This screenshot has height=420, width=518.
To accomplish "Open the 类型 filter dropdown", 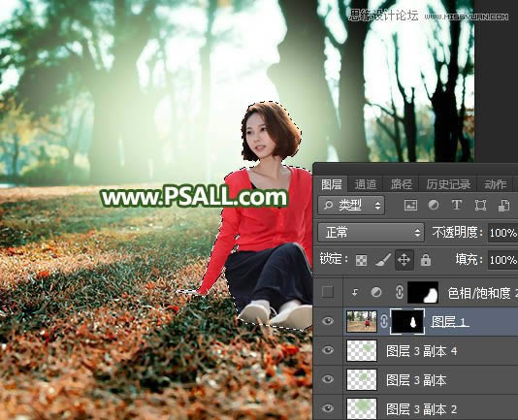I will tap(351, 206).
